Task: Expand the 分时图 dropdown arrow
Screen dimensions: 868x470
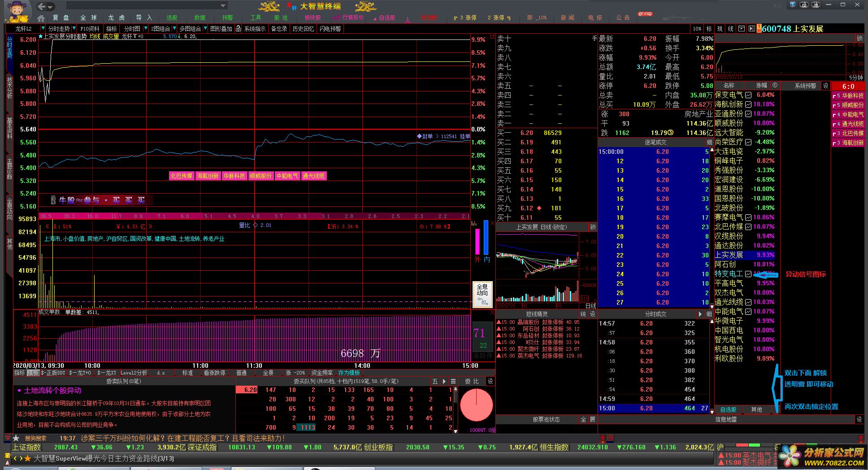Action: 145,29
